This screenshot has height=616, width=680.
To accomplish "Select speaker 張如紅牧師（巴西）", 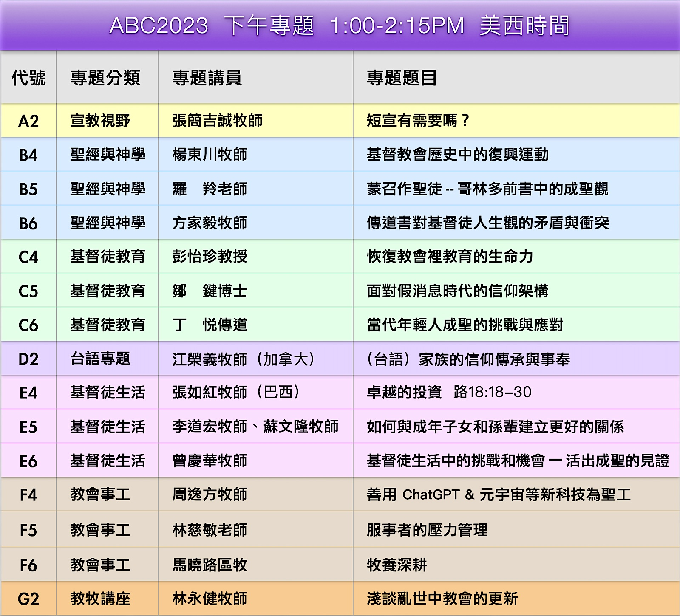I will tap(236, 392).
